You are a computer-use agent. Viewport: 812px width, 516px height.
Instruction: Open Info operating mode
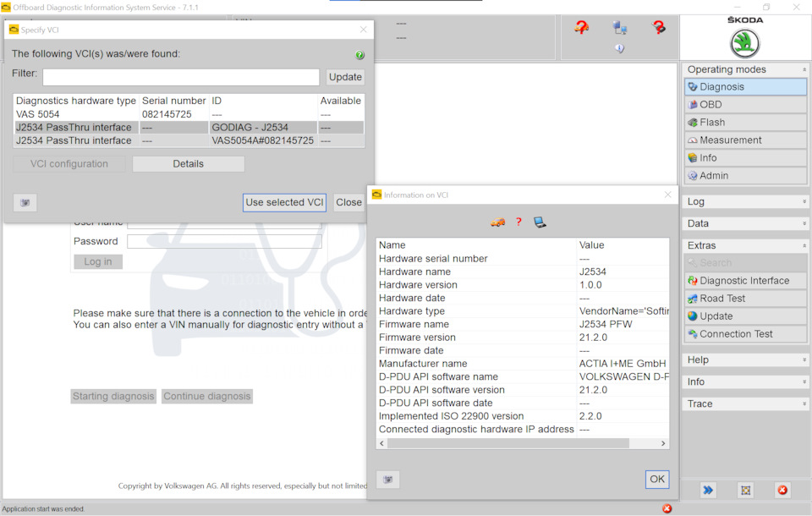(745, 157)
